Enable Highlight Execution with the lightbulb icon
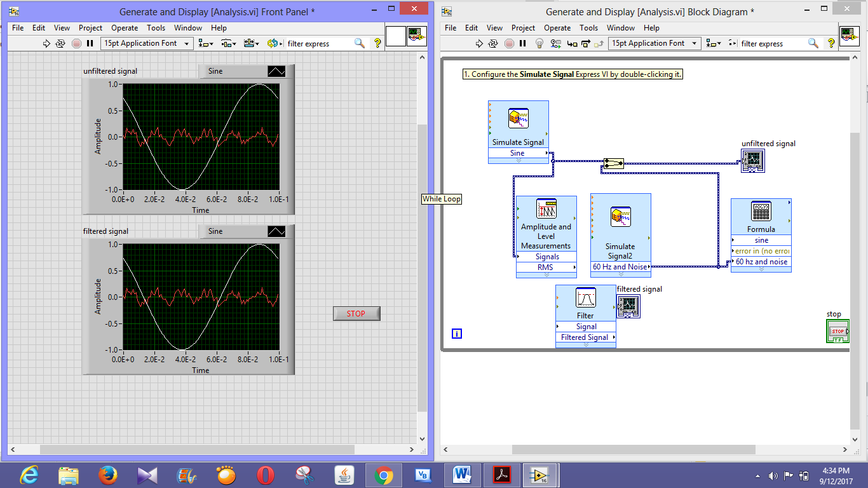This screenshot has width=868, height=488. [539, 43]
